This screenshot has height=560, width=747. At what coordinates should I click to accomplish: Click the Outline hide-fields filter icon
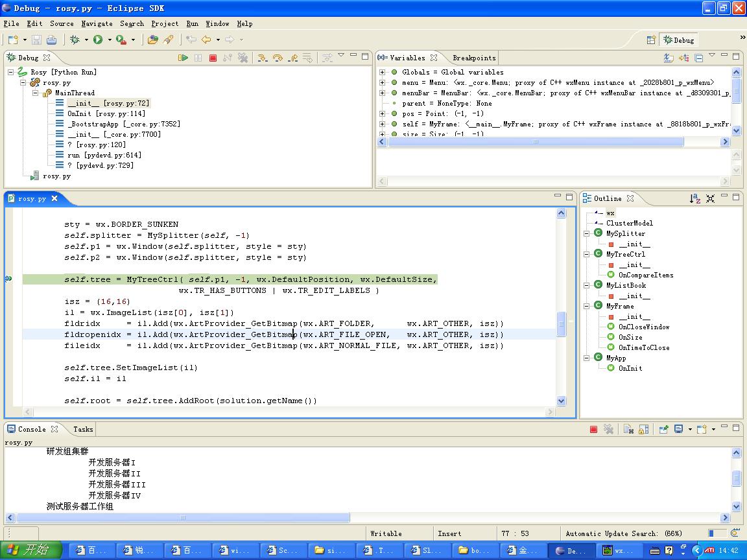point(710,198)
